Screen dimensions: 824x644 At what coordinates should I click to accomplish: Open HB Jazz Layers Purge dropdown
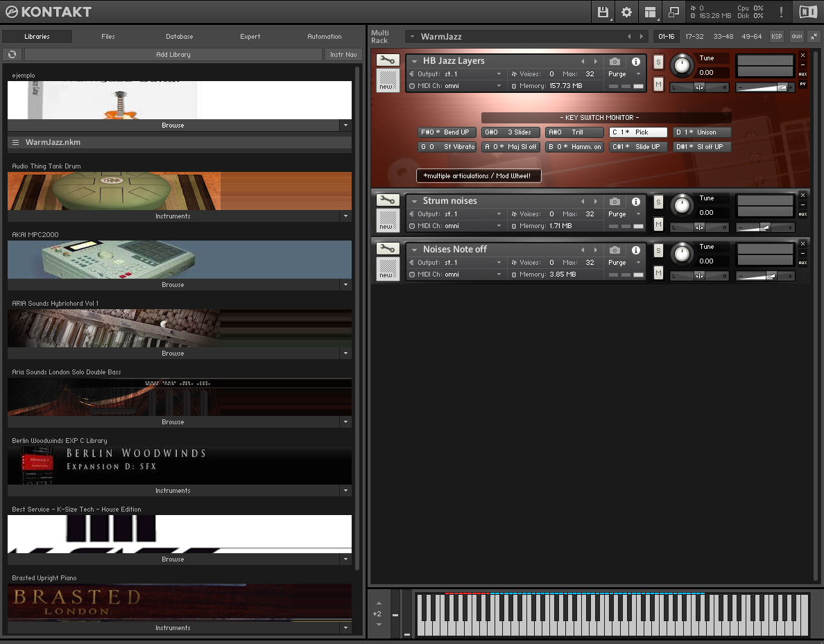point(639,74)
